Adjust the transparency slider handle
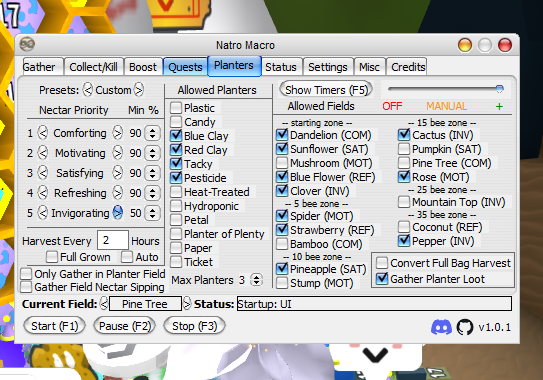The image size is (543, 380). [499, 89]
